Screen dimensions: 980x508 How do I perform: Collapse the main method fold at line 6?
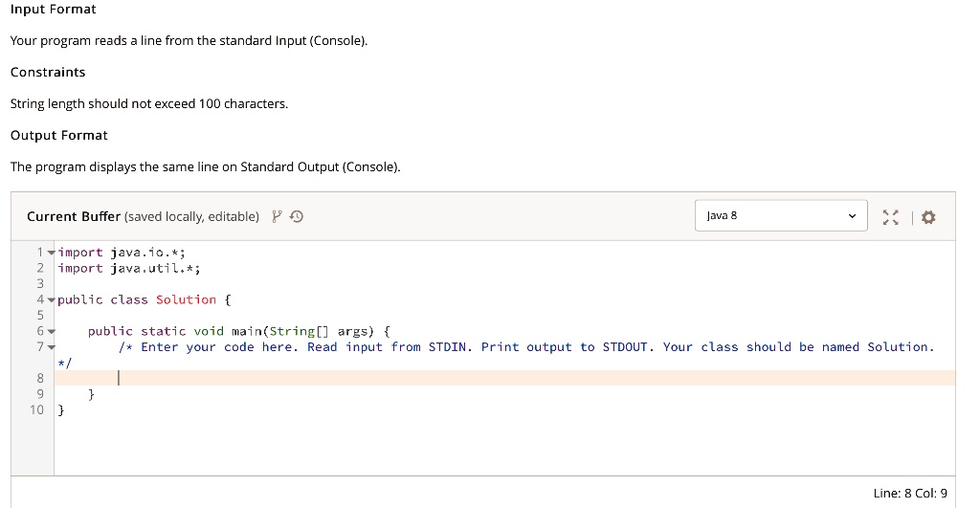coord(52,331)
